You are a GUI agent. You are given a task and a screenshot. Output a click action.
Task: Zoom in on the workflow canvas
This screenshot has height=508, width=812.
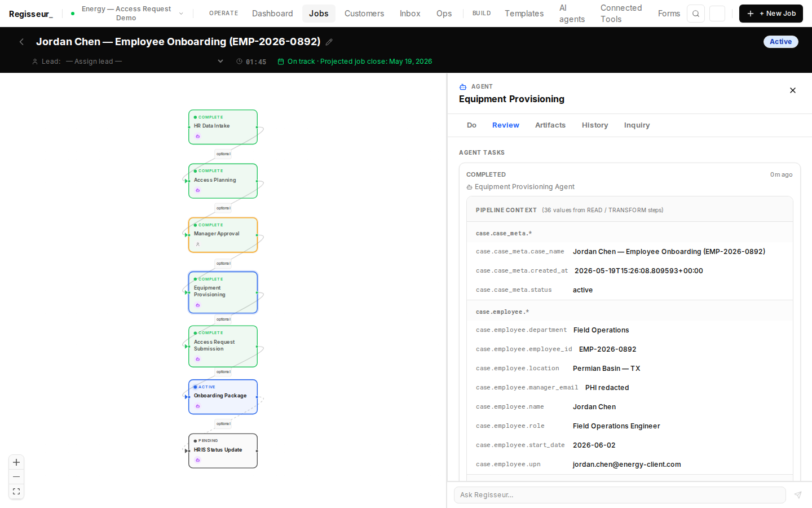[x=16, y=462]
